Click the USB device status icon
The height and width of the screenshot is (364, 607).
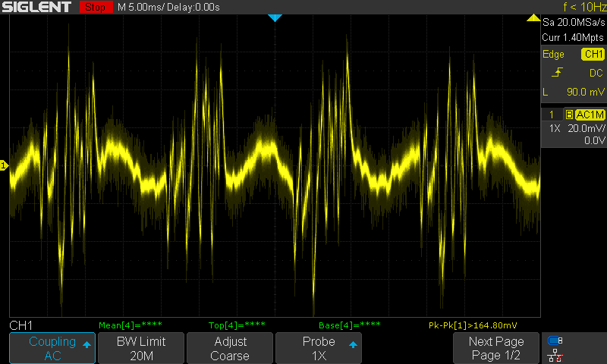[555, 340]
